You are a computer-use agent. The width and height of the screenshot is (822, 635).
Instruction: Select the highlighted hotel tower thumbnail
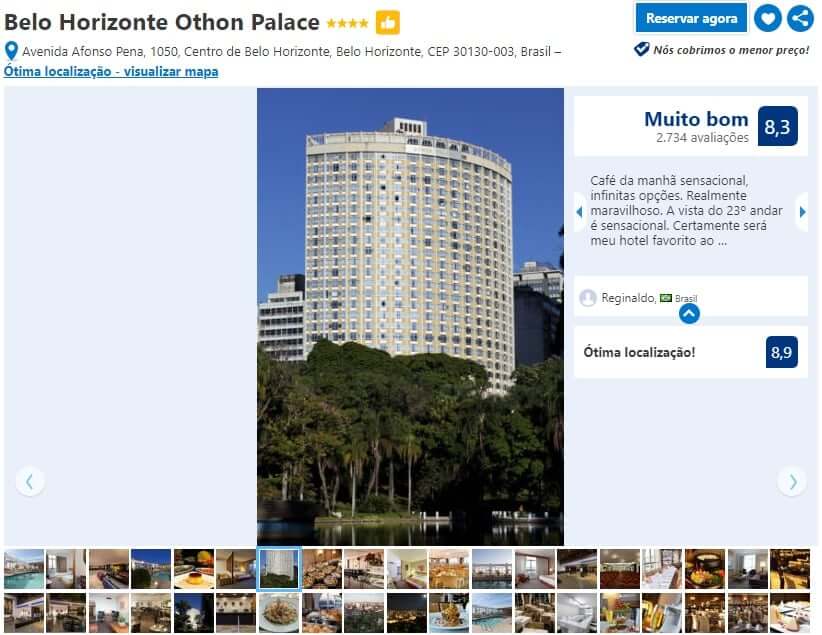tap(279, 569)
